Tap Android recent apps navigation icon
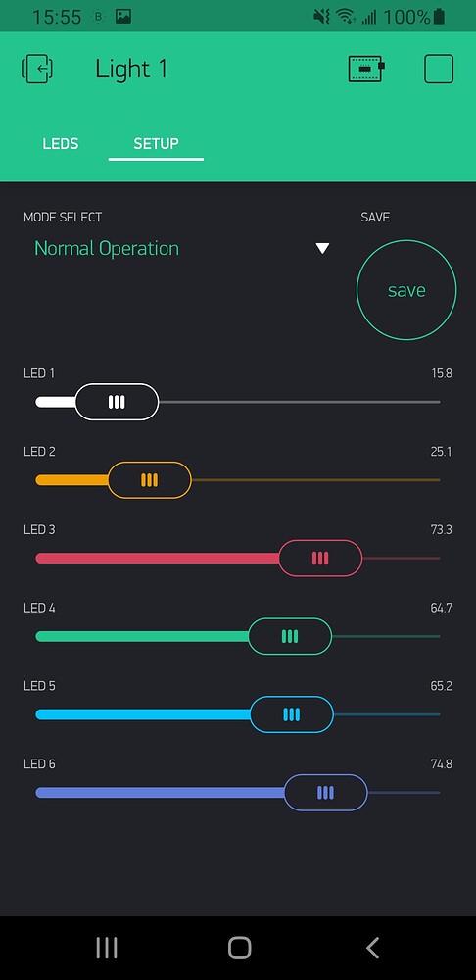The height and width of the screenshot is (980, 476). click(x=107, y=948)
